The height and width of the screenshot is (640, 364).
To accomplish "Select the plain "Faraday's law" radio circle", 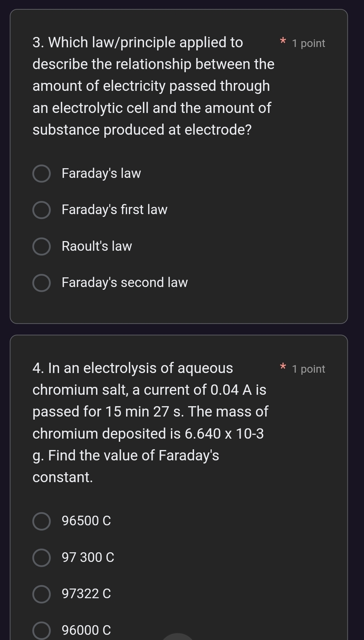I will tap(41, 174).
